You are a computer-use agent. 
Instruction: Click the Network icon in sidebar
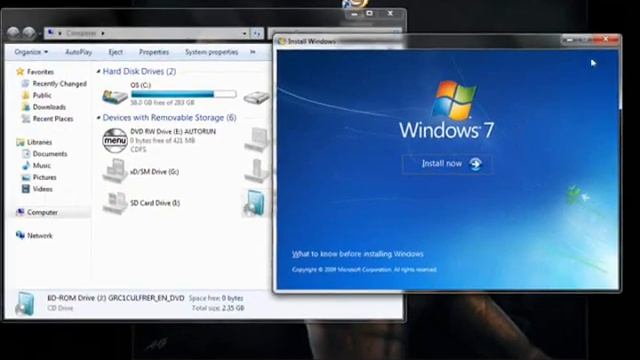coord(20,236)
